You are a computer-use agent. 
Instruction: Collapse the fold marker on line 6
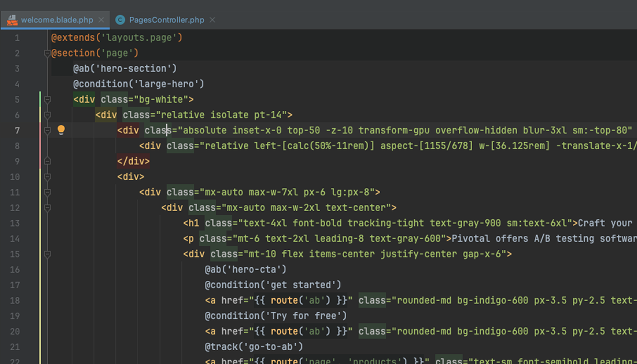[x=48, y=115]
